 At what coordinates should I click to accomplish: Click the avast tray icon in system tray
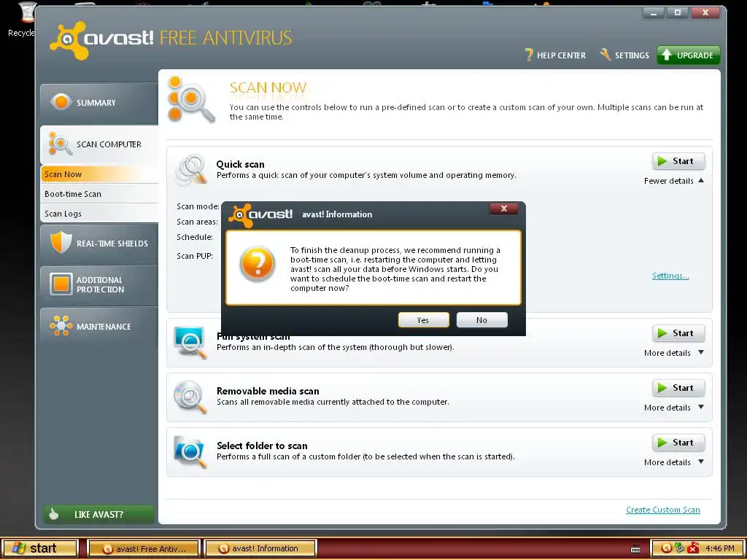[x=666, y=548]
